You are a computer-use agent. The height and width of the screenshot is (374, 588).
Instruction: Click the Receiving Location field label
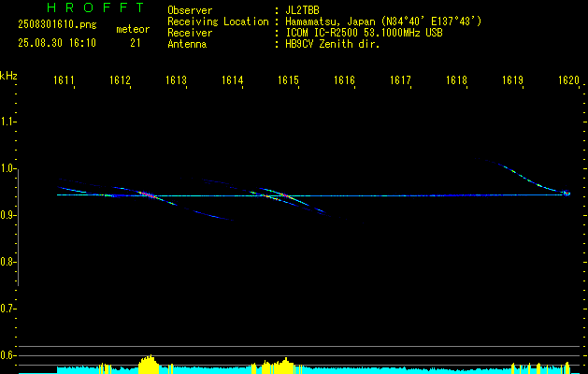click(218, 22)
